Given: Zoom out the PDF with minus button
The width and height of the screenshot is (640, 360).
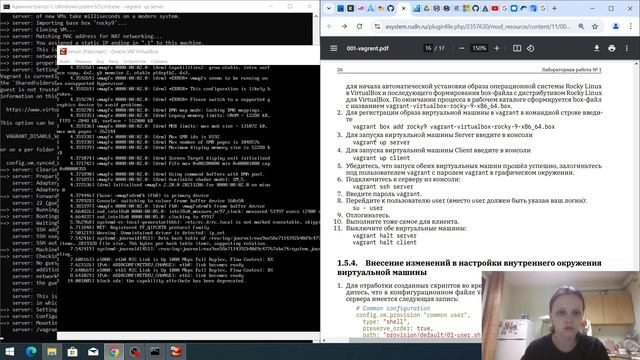Looking at the screenshot, I should [461, 48].
